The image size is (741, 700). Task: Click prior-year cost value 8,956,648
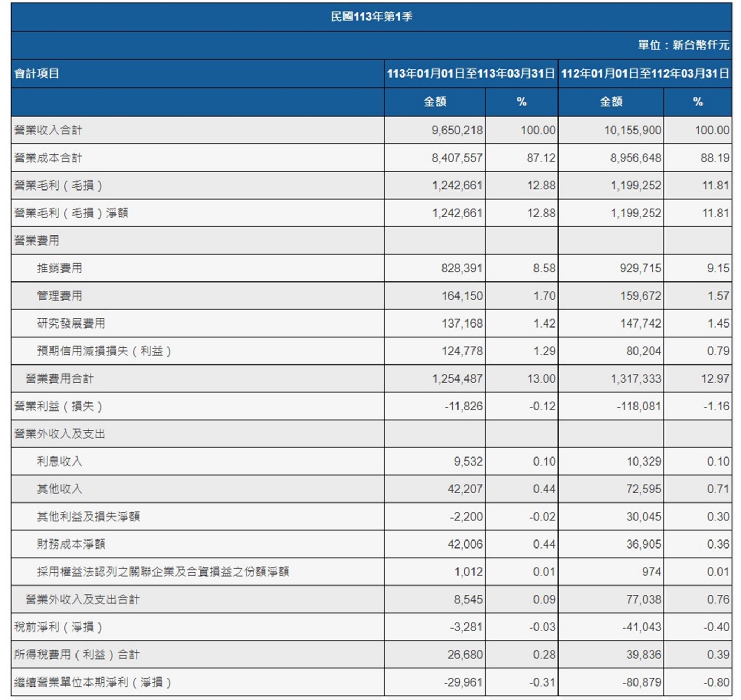636,158
